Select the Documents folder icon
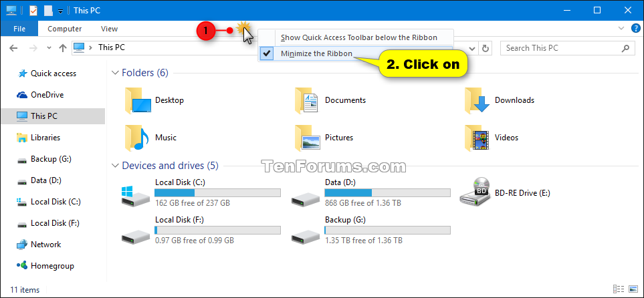Screen dimensions: 644x298 [x=307, y=100]
